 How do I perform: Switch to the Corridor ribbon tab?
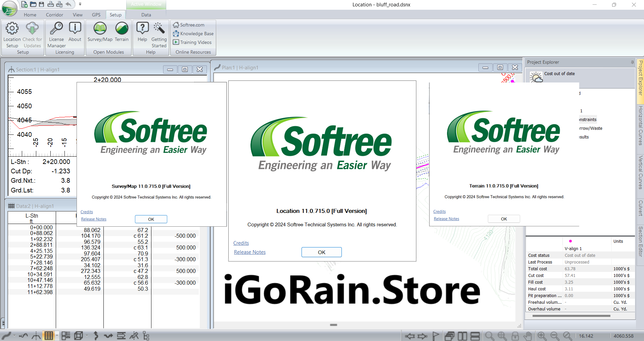click(x=54, y=15)
